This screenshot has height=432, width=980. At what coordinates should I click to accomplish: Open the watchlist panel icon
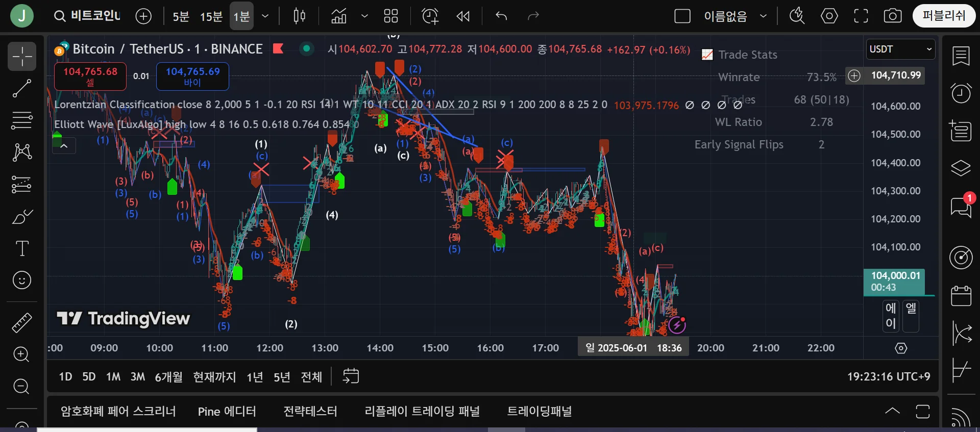pyautogui.click(x=961, y=56)
